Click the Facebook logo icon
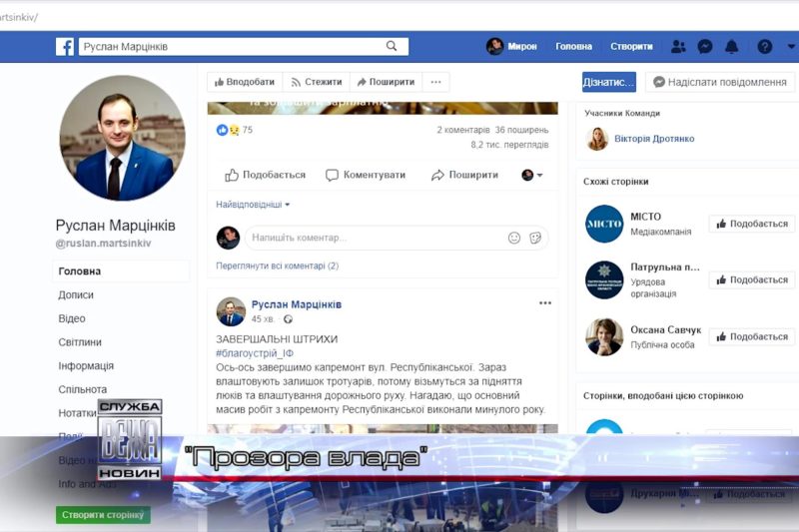Viewport: 799px width, 532px height. coord(65,47)
